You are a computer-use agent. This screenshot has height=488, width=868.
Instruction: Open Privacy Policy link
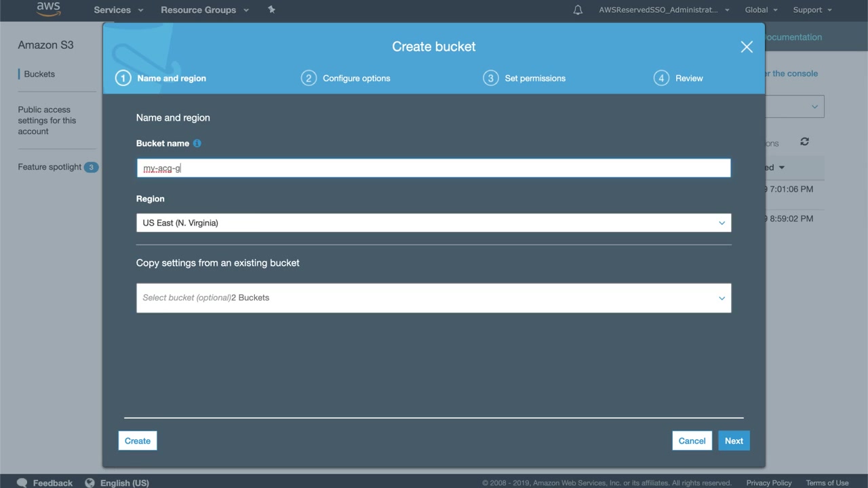click(769, 483)
